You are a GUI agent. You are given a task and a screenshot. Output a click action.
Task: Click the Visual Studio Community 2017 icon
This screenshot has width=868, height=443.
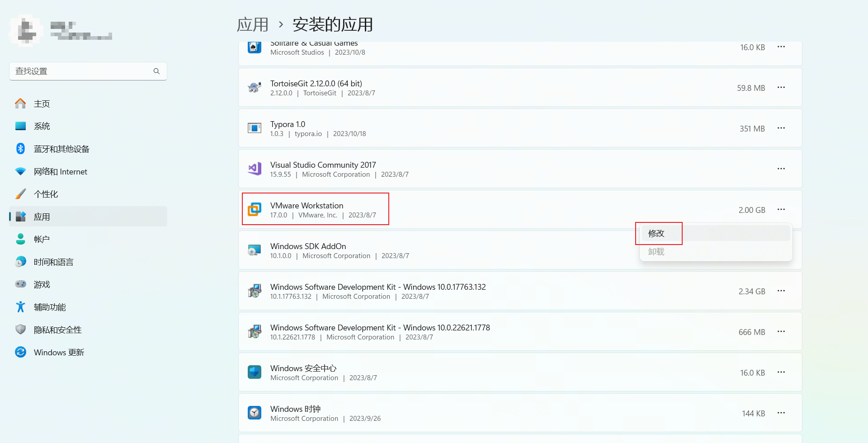[255, 169]
